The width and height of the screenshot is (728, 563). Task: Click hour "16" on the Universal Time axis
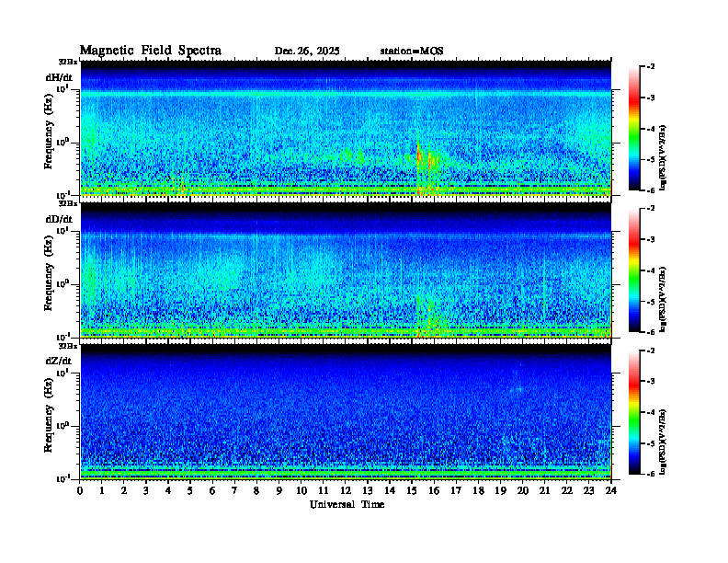(434, 491)
